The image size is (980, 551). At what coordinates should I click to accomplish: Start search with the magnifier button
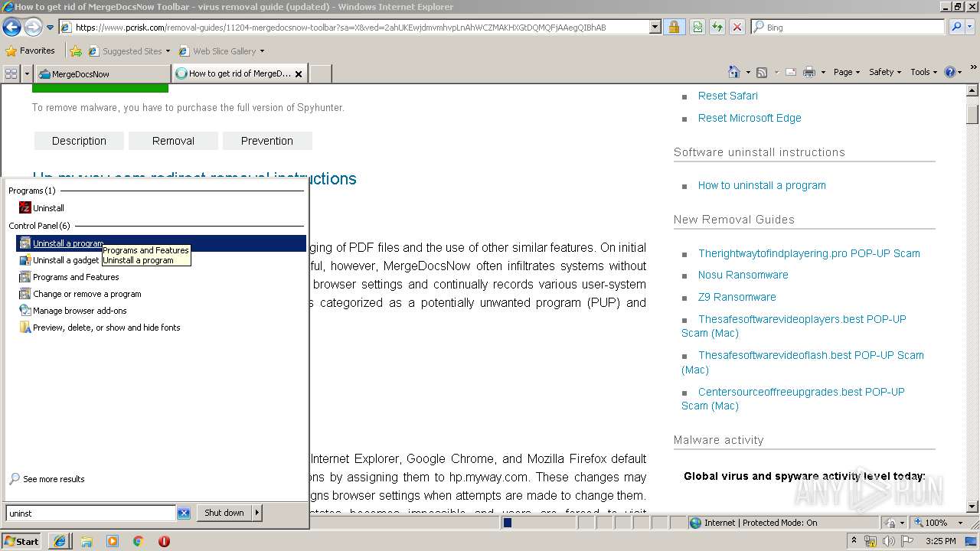click(x=956, y=28)
